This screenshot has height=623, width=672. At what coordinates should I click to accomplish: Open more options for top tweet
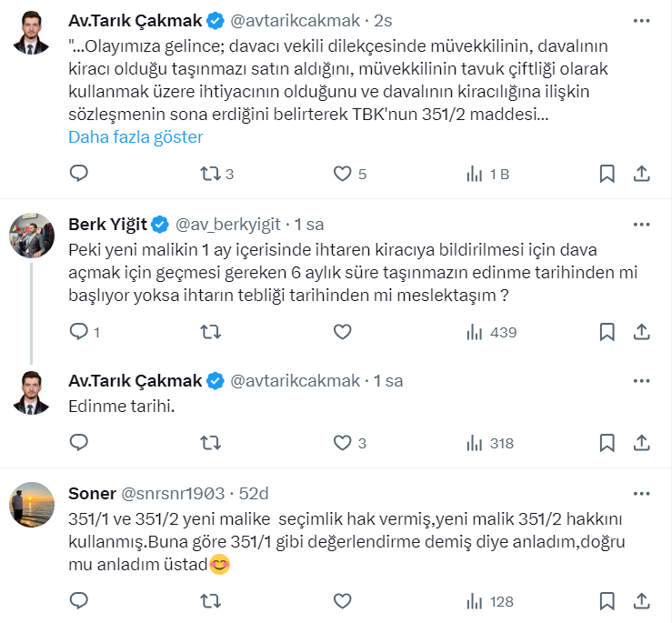pyautogui.click(x=641, y=18)
